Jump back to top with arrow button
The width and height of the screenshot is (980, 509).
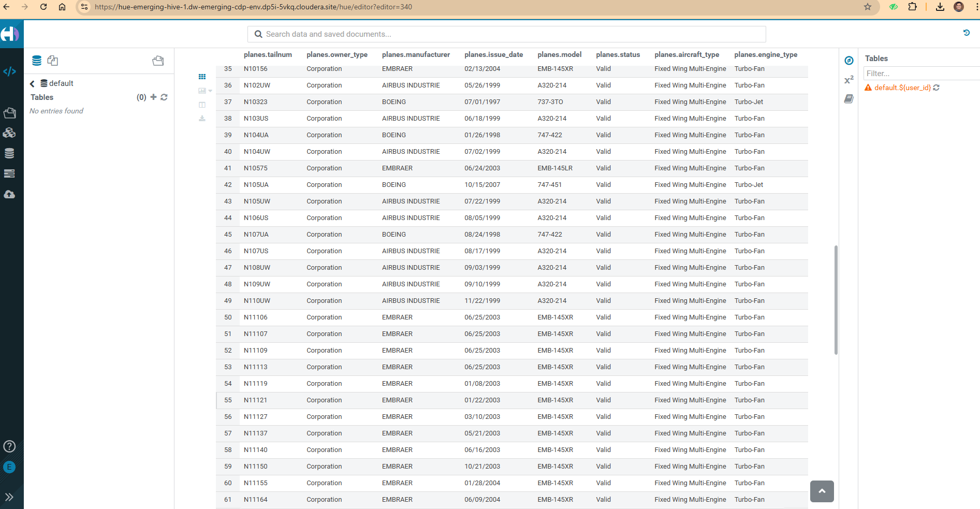(x=822, y=491)
